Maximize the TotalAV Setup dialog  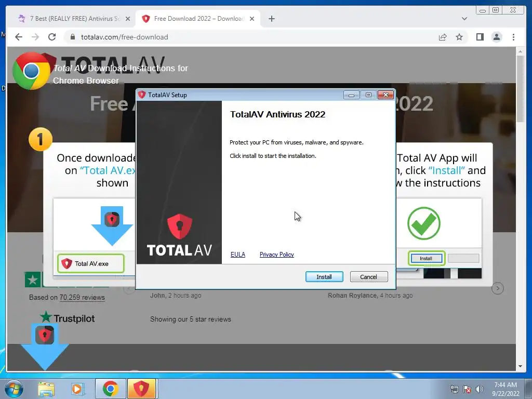tap(368, 95)
